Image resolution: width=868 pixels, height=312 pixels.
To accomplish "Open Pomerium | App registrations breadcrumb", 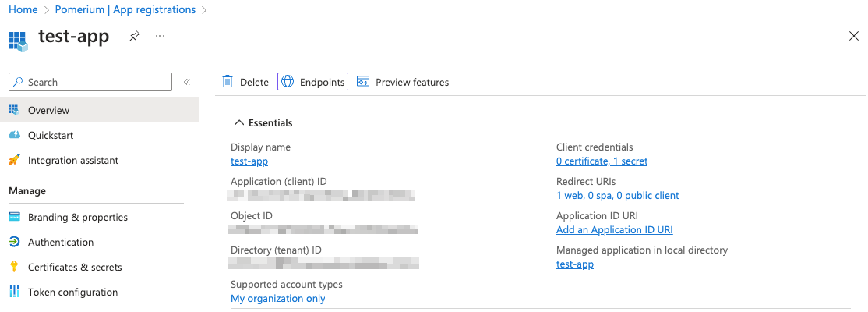I will click(x=125, y=10).
